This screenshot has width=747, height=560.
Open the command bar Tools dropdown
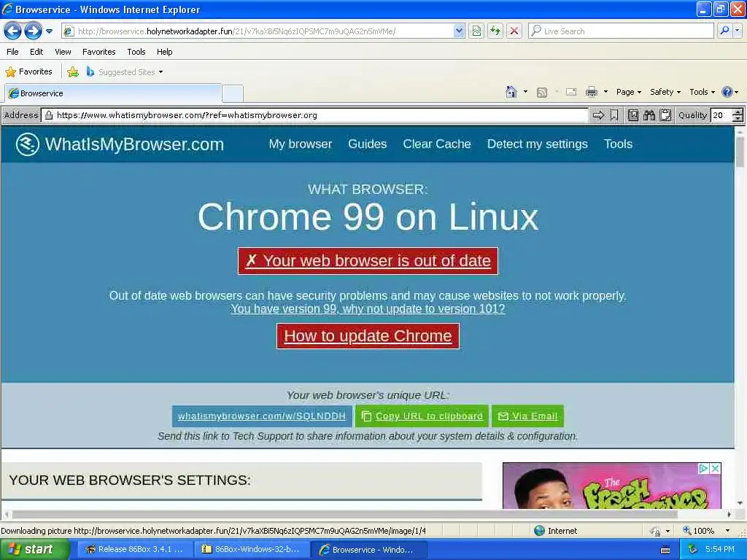click(702, 92)
